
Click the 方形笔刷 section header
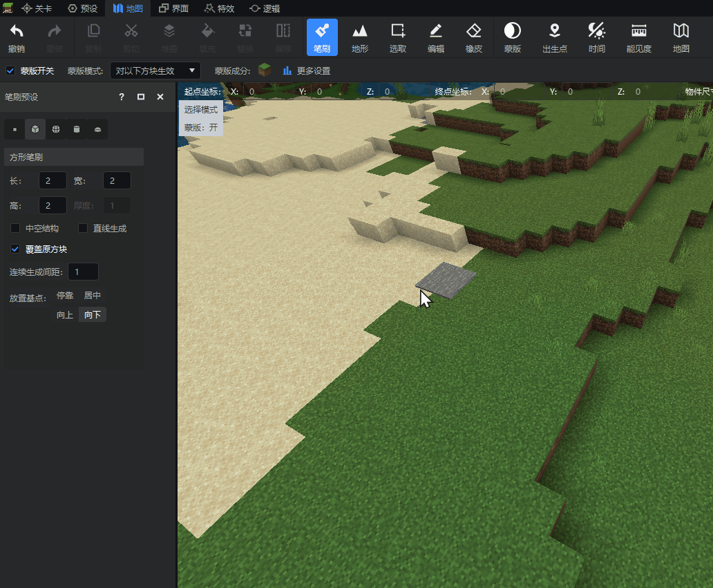pos(74,157)
